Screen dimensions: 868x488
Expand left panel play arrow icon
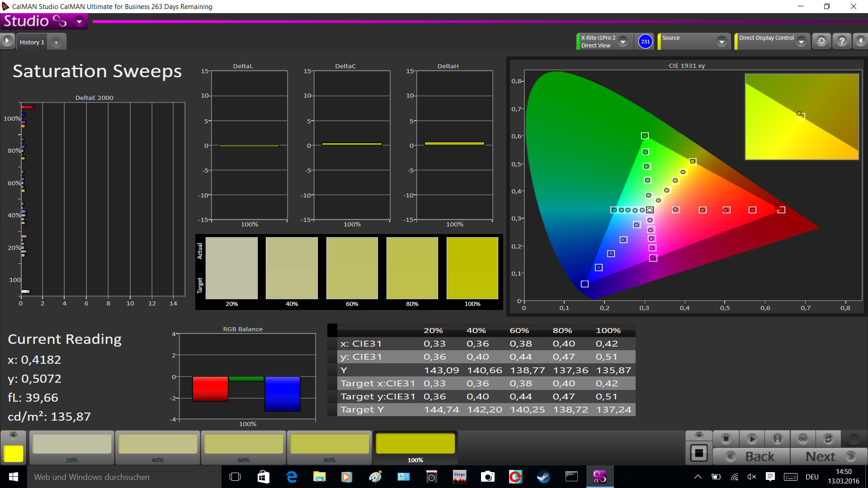click(7, 41)
